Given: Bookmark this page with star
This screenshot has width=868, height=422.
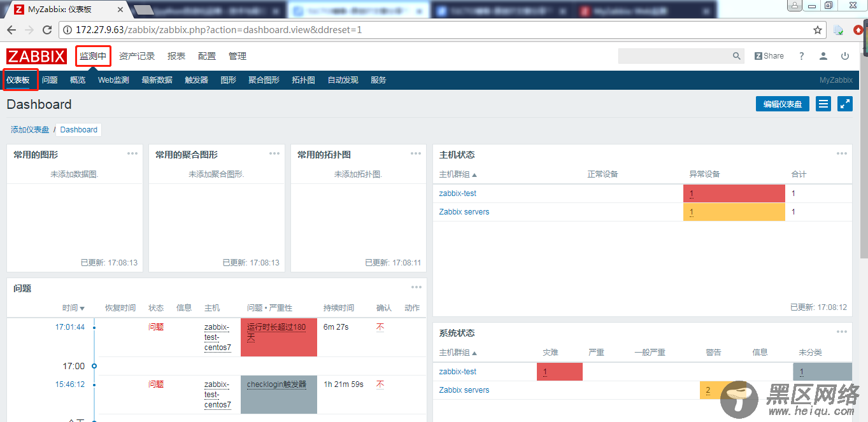Looking at the screenshot, I should pos(818,30).
